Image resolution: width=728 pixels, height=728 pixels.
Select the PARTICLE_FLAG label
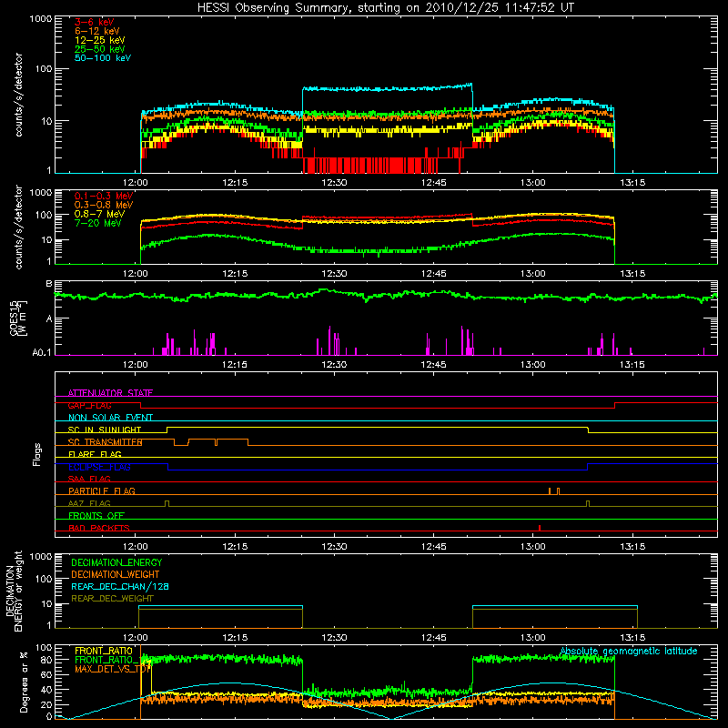click(102, 490)
